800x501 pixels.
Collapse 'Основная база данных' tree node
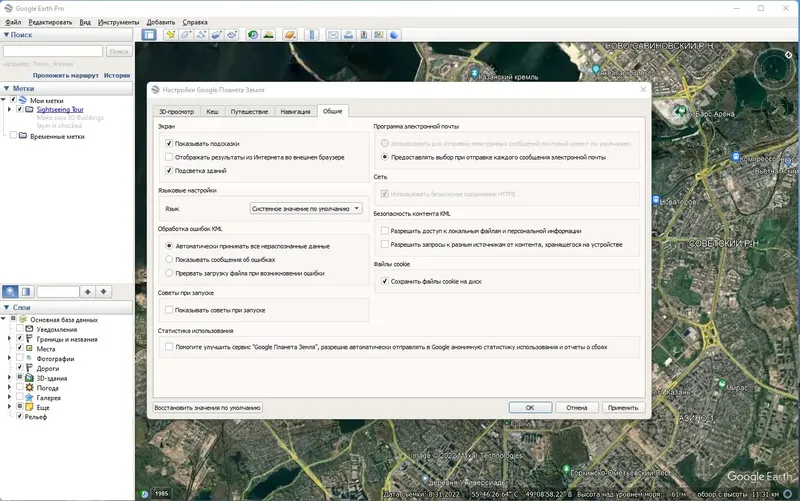tap(4, 319)
